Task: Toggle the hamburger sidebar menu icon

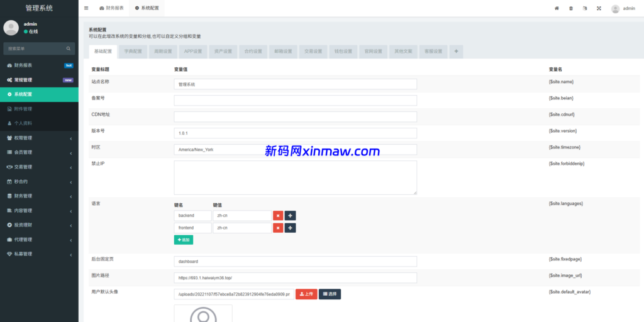Action: pyautogui.click(x=86, y=8)
